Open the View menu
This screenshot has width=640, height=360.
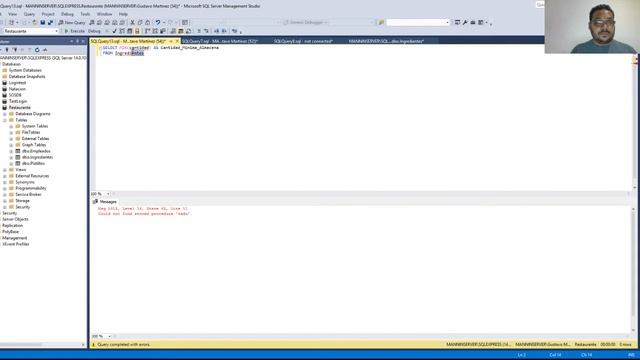coord(13,14)
